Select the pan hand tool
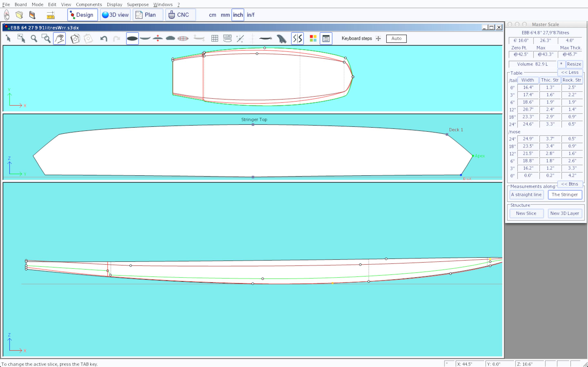 point(59,39)
